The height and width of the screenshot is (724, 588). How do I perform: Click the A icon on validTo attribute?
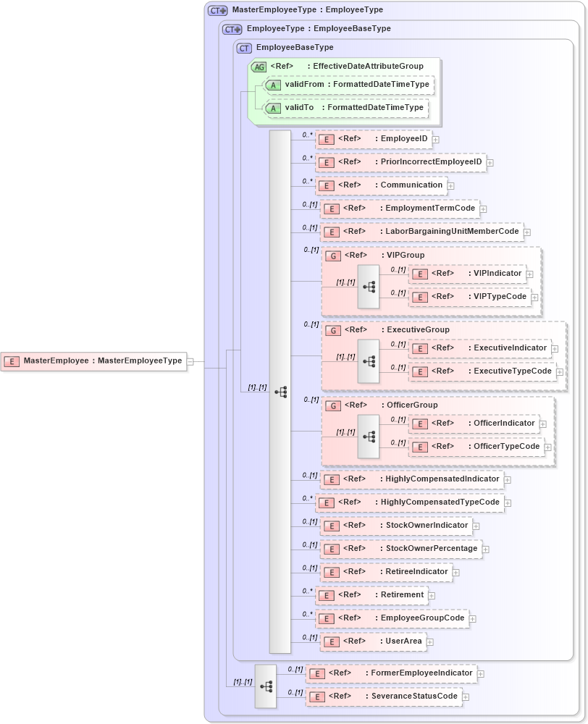274,109
